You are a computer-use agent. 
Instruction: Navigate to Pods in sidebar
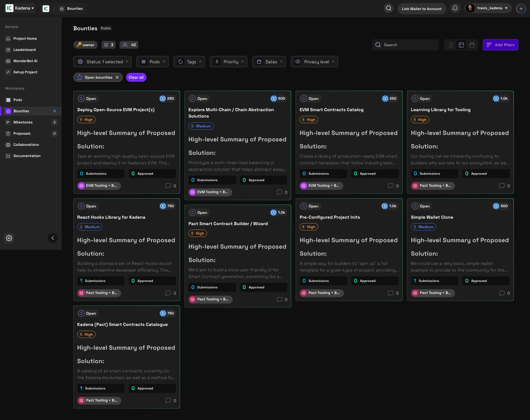click(x=31, y=100)
